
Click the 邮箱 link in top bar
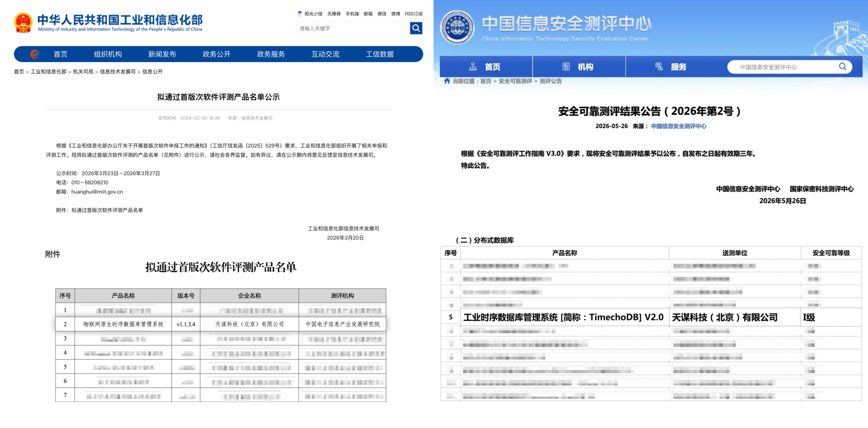click(x=368, y=14)
